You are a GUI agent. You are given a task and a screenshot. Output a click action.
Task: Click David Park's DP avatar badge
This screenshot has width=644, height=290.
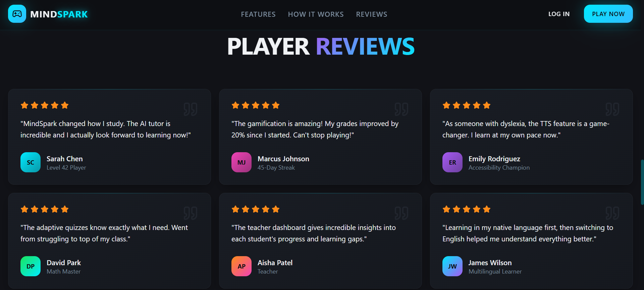pos(31,266)
